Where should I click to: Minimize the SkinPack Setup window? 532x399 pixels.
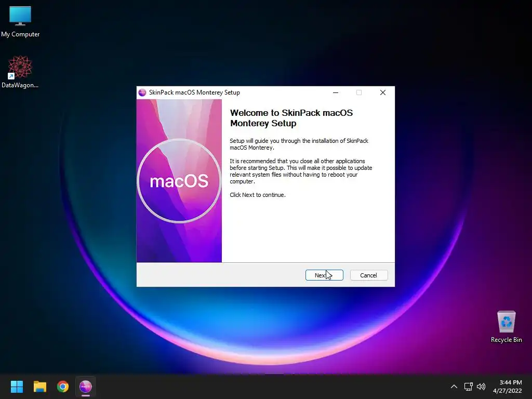(336, 92)
